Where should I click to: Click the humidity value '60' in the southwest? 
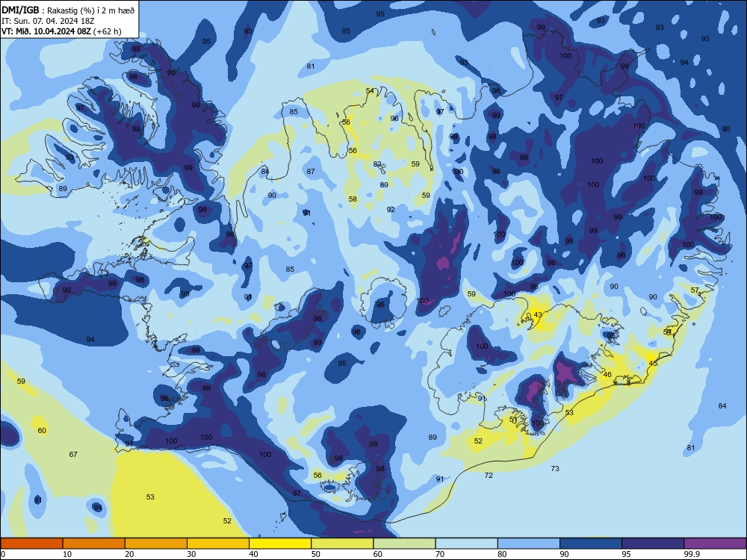[x=42, y=431]
